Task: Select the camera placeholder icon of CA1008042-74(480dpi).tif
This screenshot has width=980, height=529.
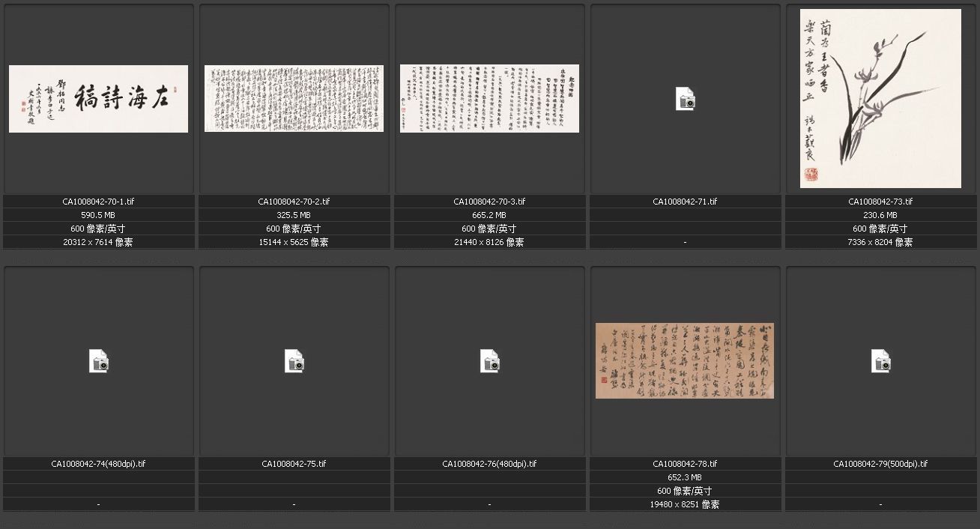Action: pos(98,361)
